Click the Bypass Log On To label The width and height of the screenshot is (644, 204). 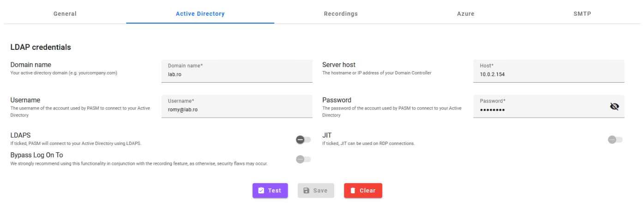click(x=36, y=155)
